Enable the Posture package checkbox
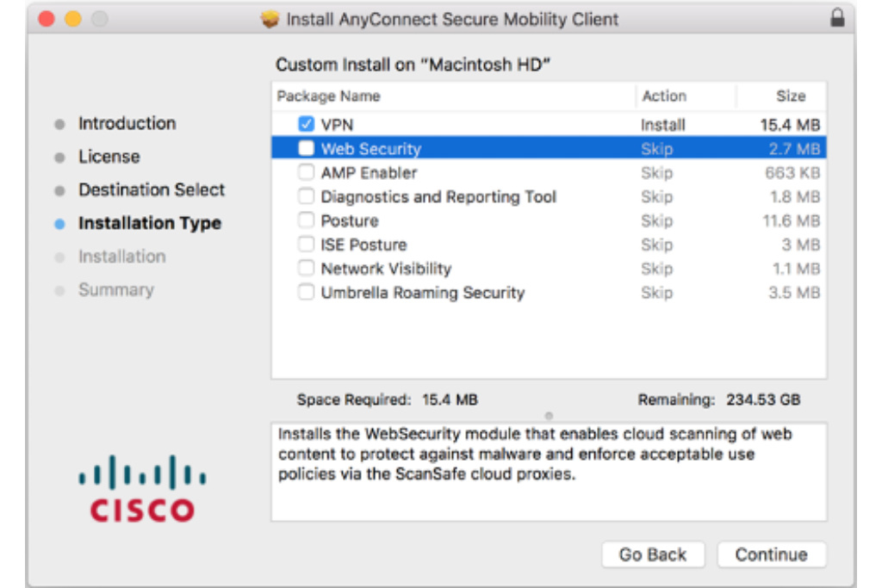This screenshot has width=882, height=588. pos(306,220)
